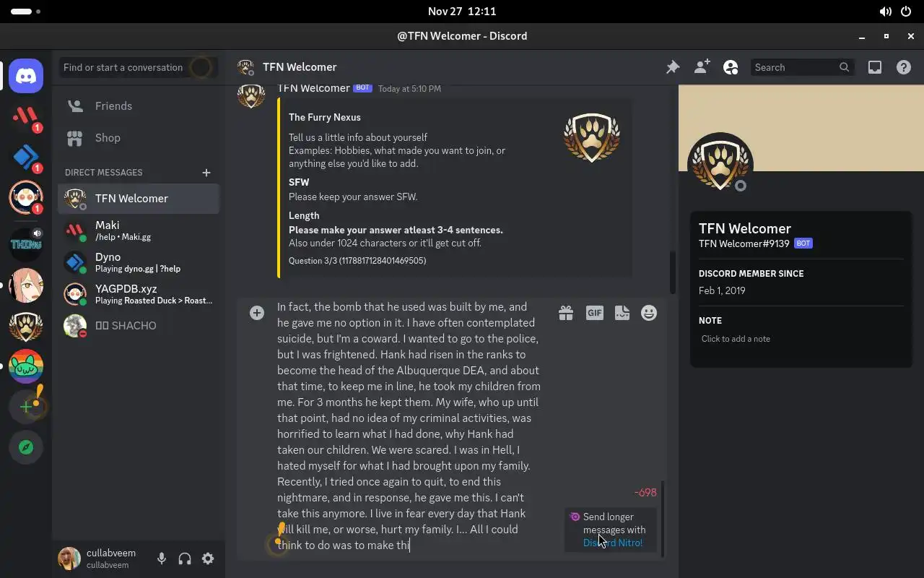Open the YAGPDB server icon in sidebar

[26, 197]
